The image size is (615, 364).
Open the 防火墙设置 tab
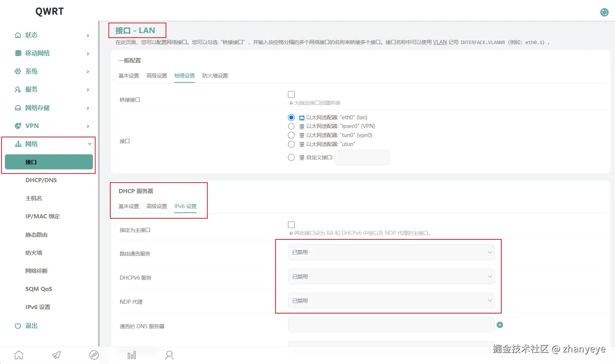pos(215,76)
